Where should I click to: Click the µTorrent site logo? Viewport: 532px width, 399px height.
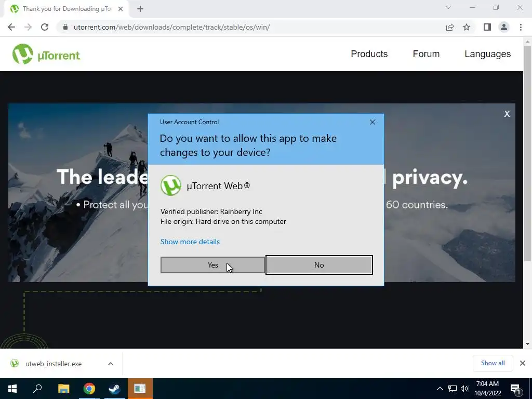tap(46, 54)
